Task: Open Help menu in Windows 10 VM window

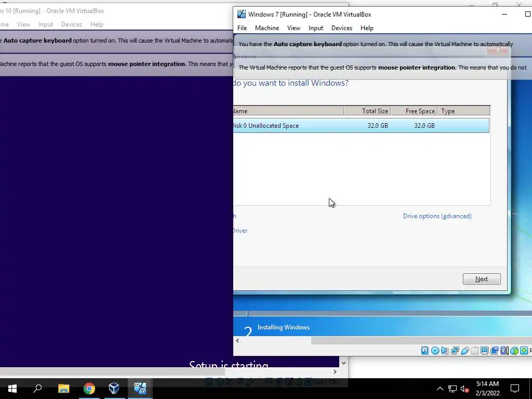Action: point(97,24)
